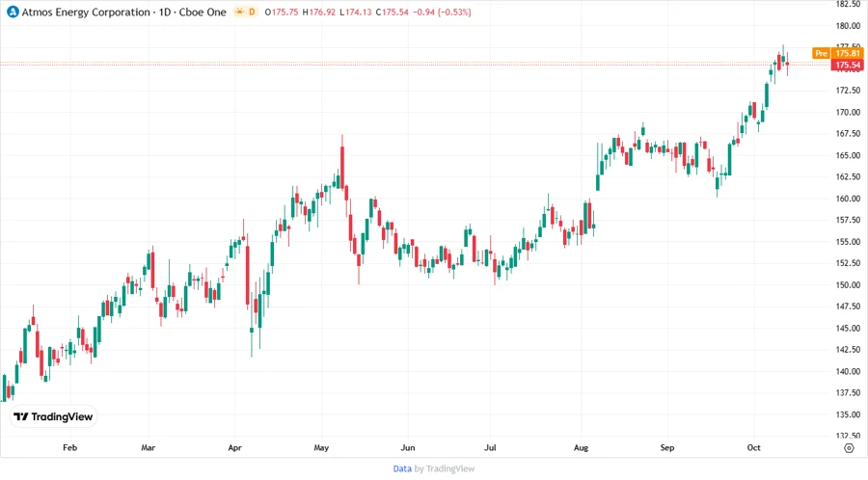The image size is (868, 480).
Task: Click the low value L174.13
Action: point(355,13)
